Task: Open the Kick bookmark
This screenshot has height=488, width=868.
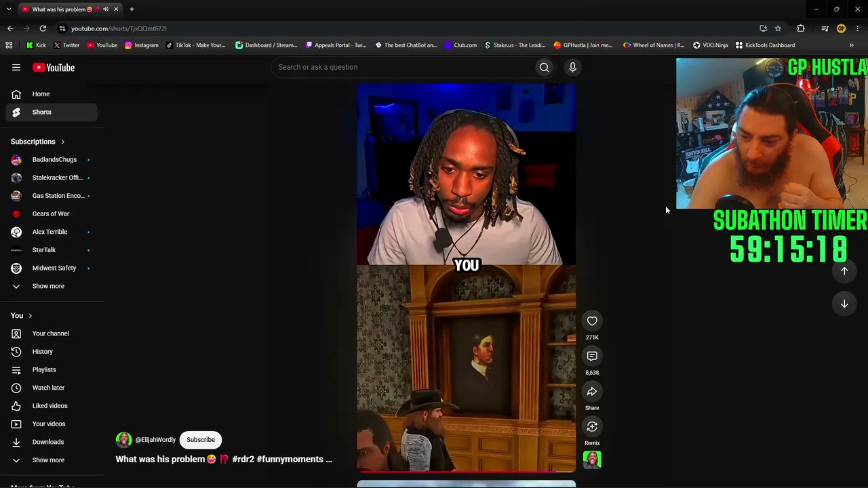Action: [x=36, y=45]
